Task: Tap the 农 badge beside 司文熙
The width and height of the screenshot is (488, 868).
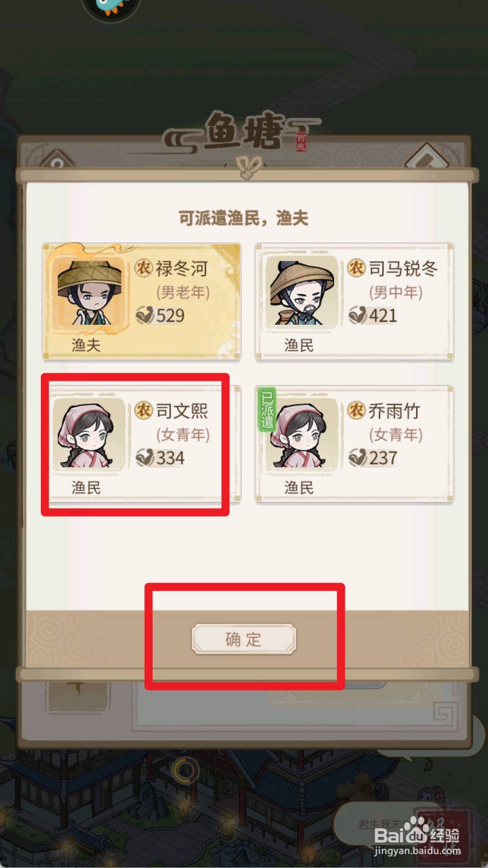Action: pos(143,410)
